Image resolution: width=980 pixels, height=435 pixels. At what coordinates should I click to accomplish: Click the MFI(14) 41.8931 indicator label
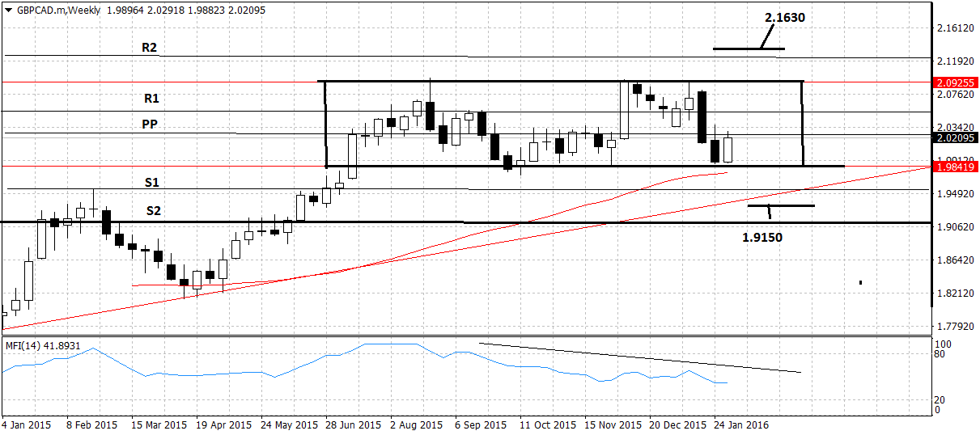click(x=45, y=345)
